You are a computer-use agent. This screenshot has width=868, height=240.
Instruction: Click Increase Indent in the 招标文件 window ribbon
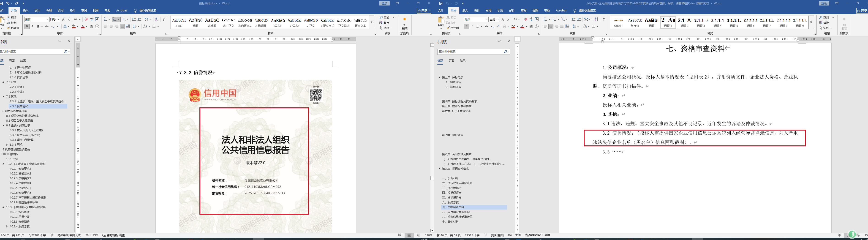579,19
